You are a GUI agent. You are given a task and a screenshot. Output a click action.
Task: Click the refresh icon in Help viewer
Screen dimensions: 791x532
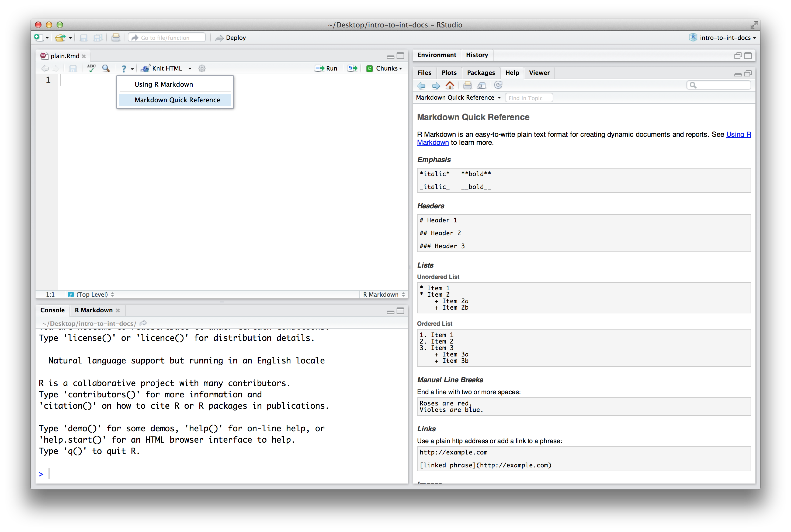tap(499, 86)
